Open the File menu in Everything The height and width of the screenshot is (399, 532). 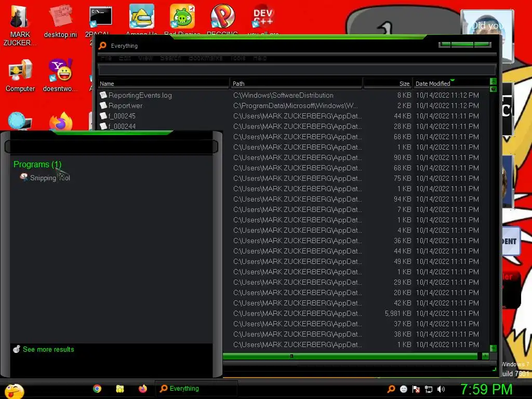click(x=106, y=58)
